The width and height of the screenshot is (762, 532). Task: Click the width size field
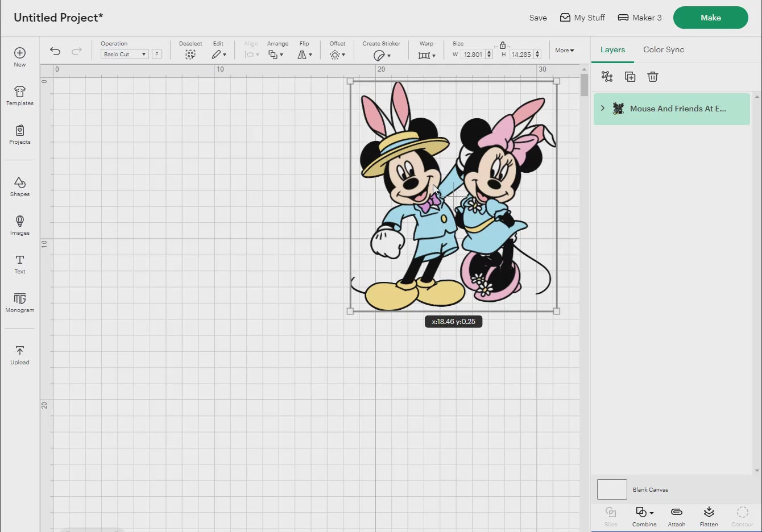tap(473, 55)
